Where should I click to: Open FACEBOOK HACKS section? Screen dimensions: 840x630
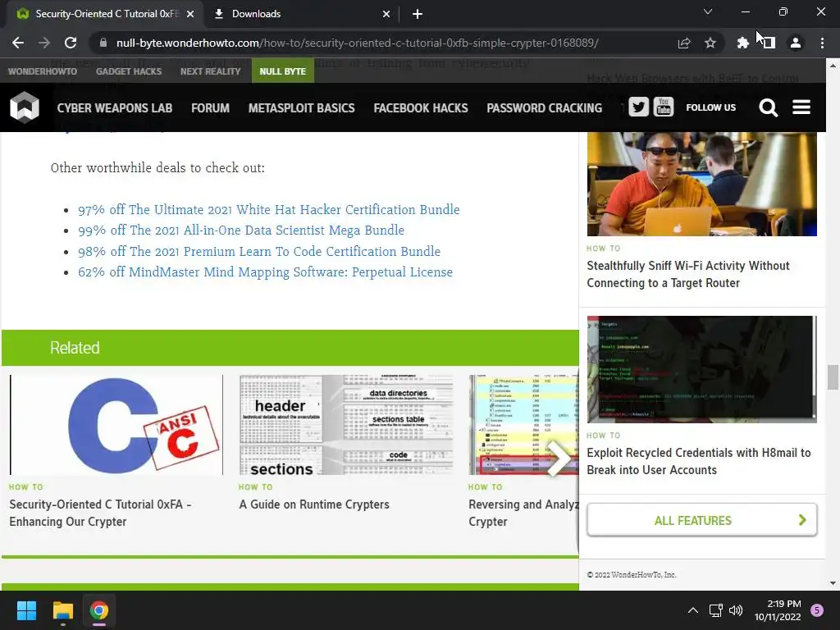pos(421,108)
